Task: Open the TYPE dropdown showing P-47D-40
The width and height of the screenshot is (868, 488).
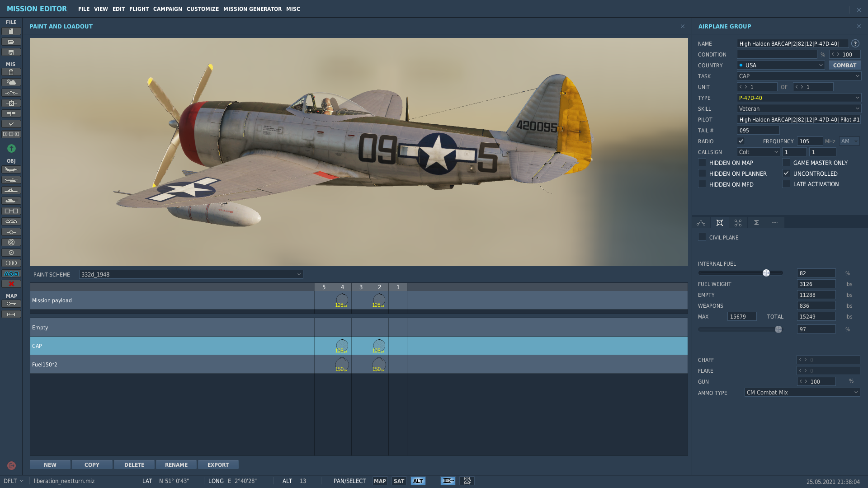Action: pyautogui.click(x=799, y=98)
